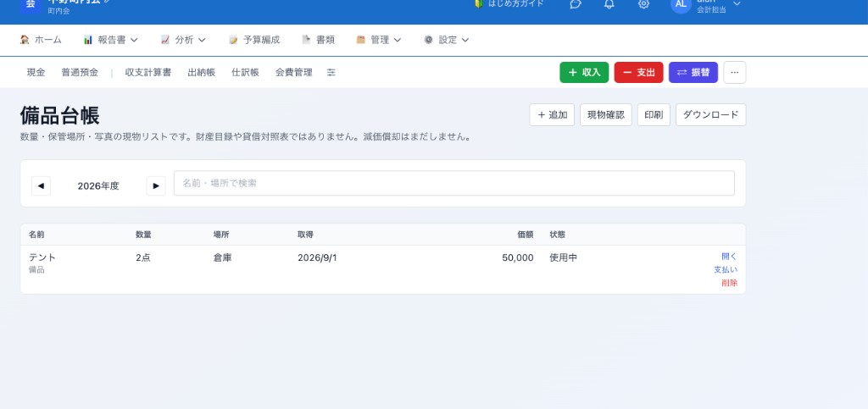Viewport: 868px width, 409px height.
Task: Focus the 名前・場所で検索 search field
Action: point(454,184)
